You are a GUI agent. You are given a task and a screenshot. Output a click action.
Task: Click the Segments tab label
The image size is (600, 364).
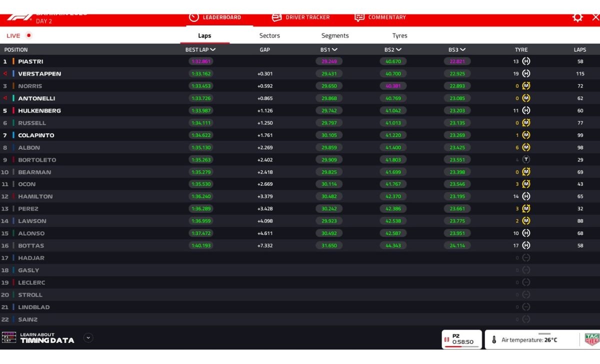pyautogui.click(x=335, y=35)
